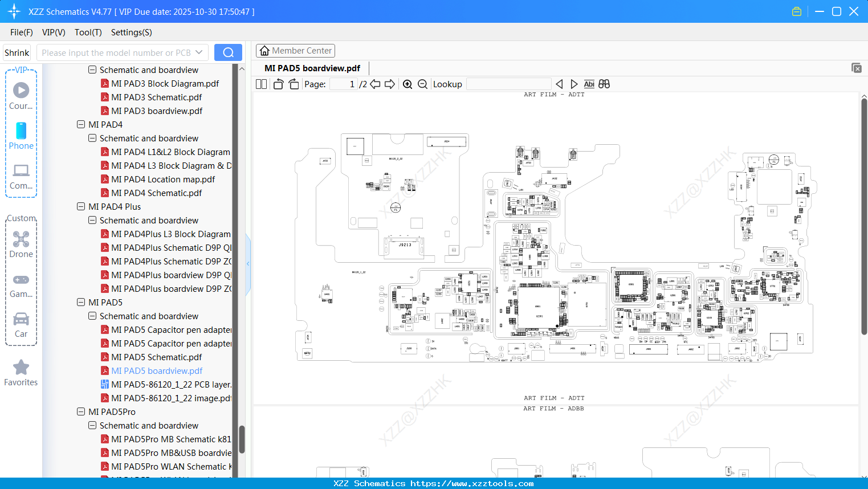Open the Member Center
This screenshot has height=489, width=868.
295,51
